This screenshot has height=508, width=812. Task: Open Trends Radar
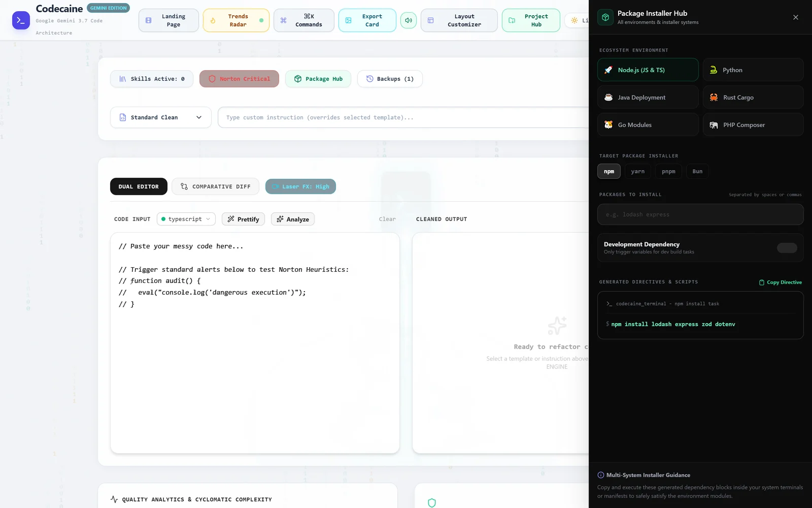click(x=236, y=20)
